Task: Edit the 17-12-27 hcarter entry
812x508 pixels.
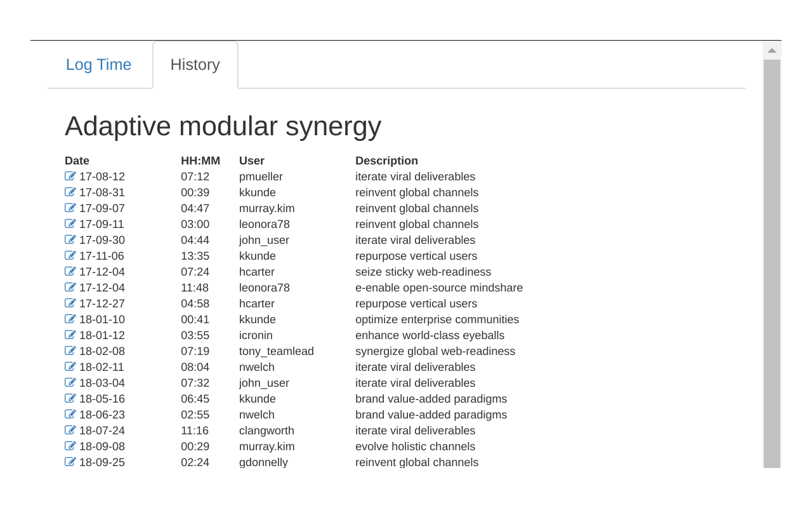Action: [x=70, y=304]
